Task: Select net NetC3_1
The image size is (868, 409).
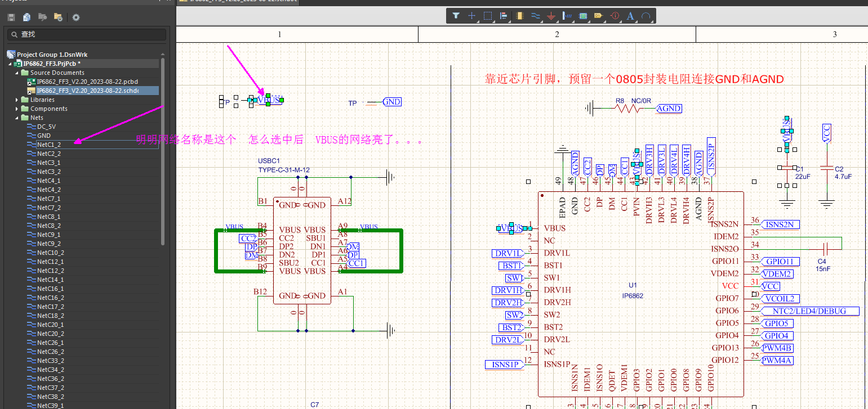Action: (x=49, y=163)
